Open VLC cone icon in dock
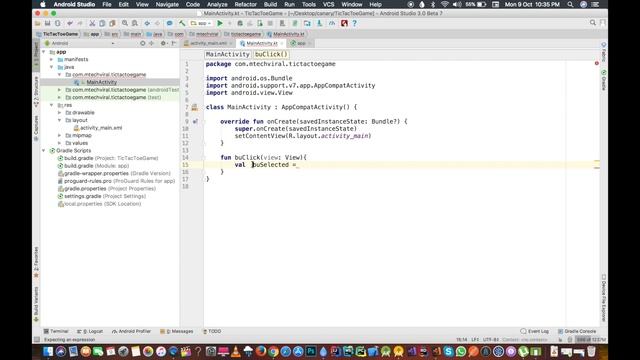This screenshot has height=360, width=640. pos(236,351)
